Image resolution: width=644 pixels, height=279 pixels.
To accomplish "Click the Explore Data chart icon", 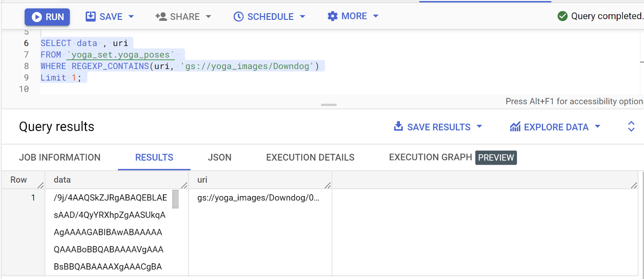I will pyautogui.click(x=515, y=127).
